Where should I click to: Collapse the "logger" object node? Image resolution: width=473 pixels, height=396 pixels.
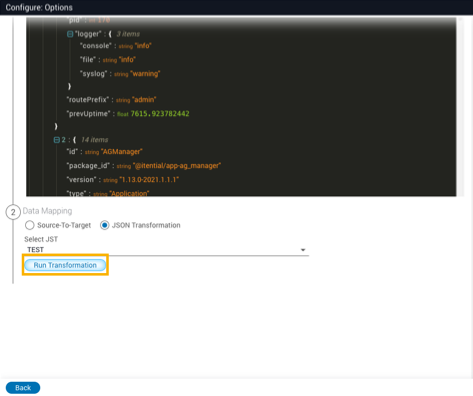(70, 34)
